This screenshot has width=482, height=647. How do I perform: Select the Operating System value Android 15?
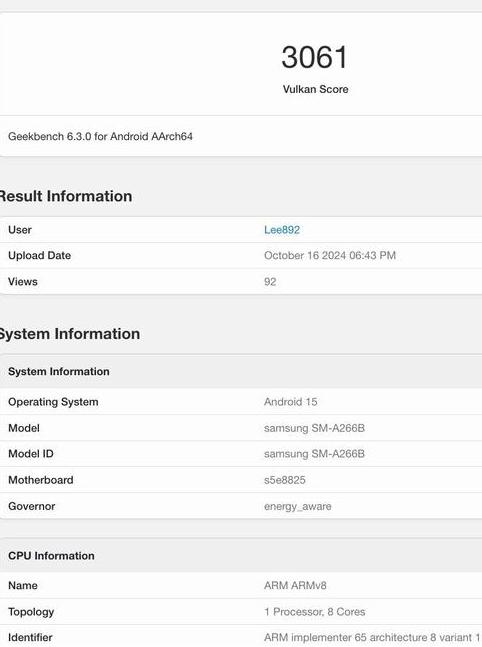tap(291, 402)
